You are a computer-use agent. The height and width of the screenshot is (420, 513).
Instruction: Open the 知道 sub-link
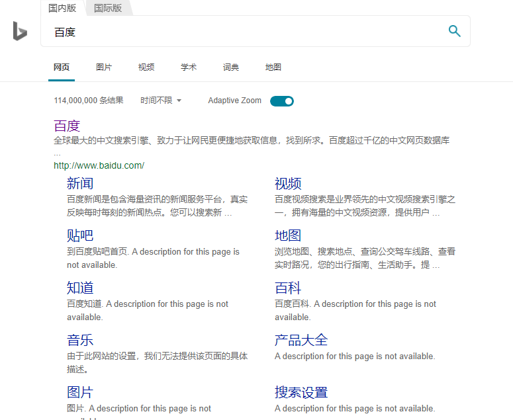tap(80, 288)
